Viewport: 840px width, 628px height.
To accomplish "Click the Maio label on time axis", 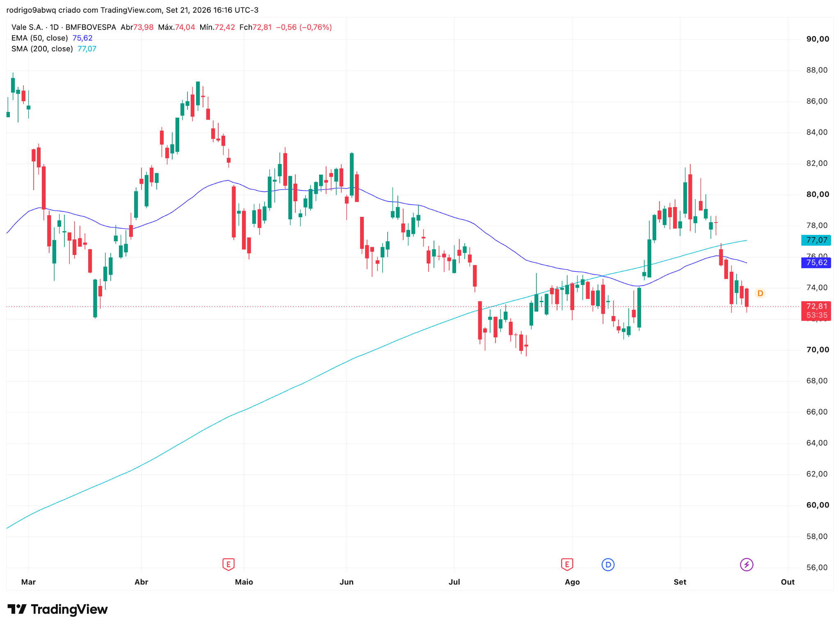I will click(244, 582).
